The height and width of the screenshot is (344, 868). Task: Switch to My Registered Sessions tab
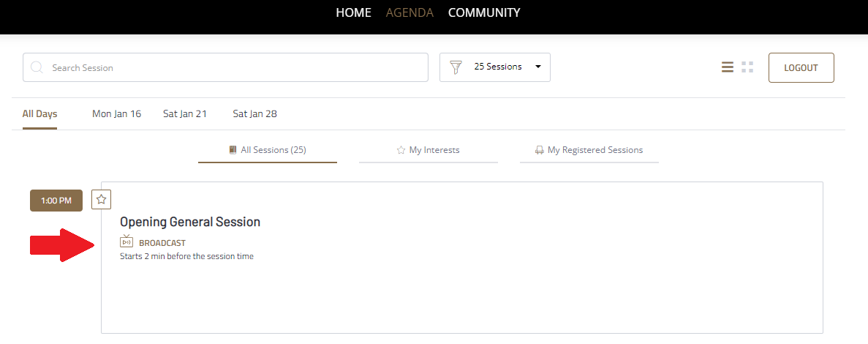pyautogui.click(x=589, y=150)
